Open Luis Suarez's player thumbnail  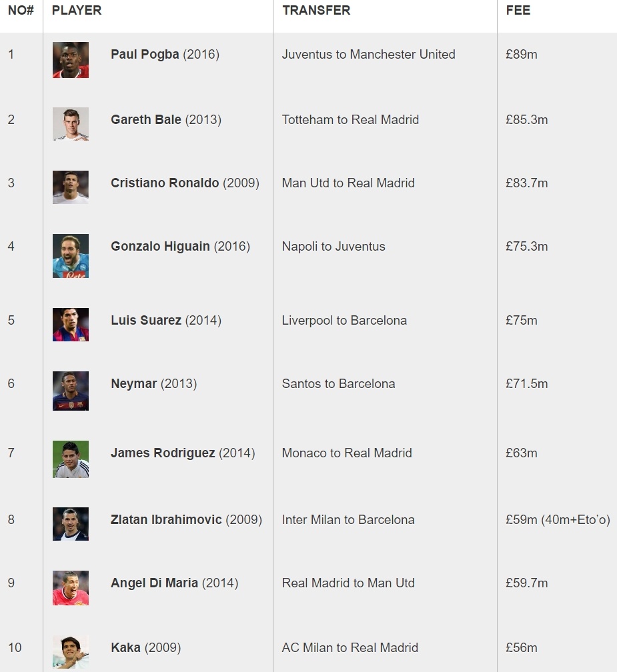pyautogui.click(x=71, y=325)
